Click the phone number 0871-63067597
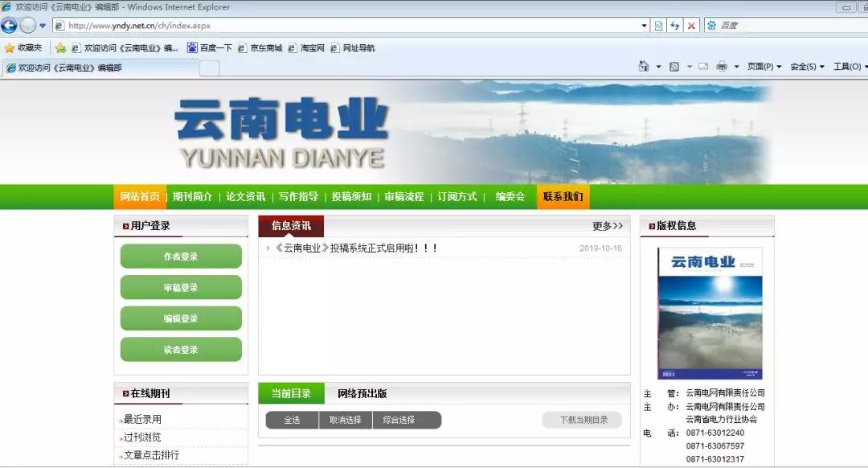The width and height of the screenshot is (868, 468). (x=715, y=445)
